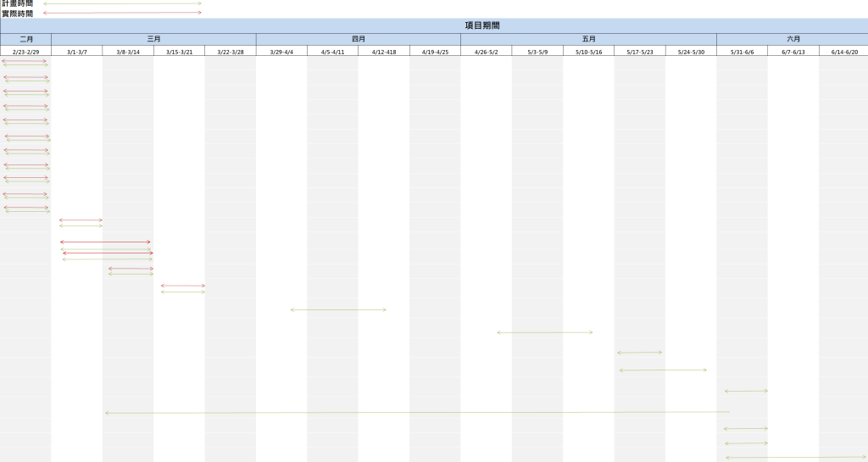Select the 3/15-3/21 week cell
The width and height of the screenshot is (868, 462).
point(179,52)
